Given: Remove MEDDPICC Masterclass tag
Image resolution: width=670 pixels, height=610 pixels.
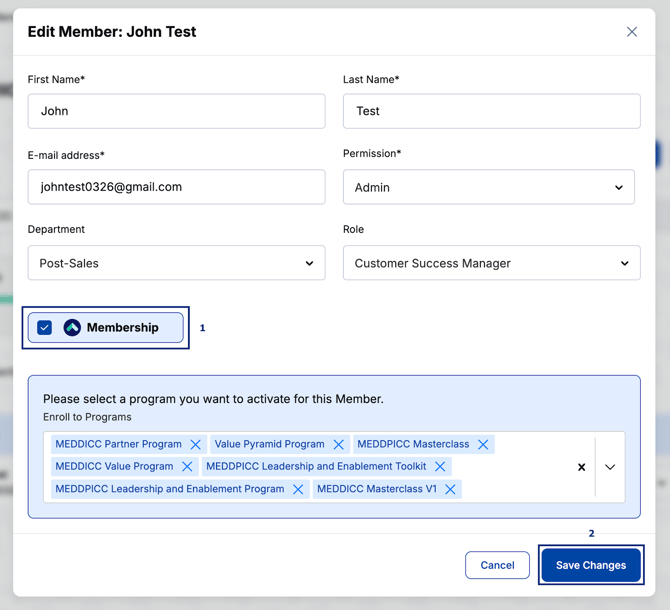Looking at the screenshot, I should coord(483,445).
